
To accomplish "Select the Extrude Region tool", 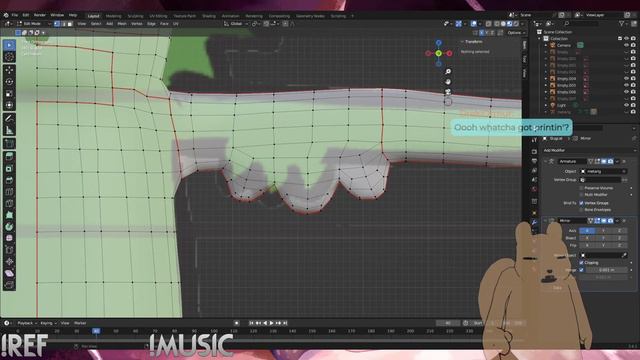I will click(x=9, y=157).
